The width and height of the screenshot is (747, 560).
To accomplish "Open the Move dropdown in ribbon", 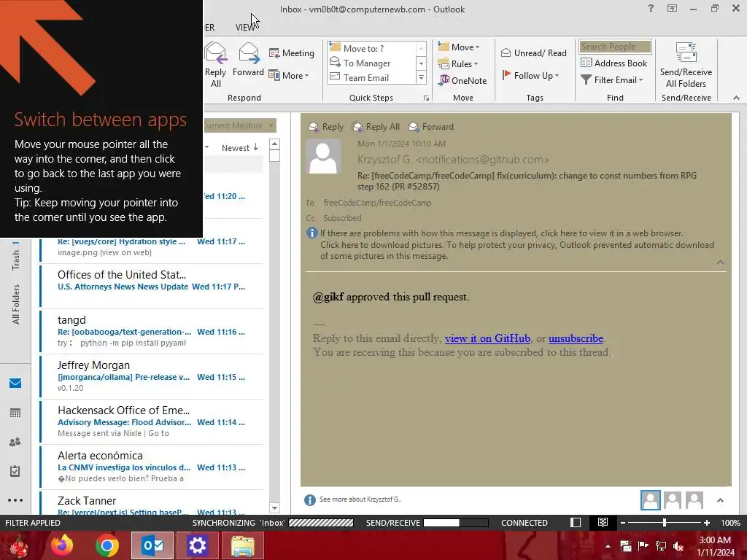I will [459, 47].
